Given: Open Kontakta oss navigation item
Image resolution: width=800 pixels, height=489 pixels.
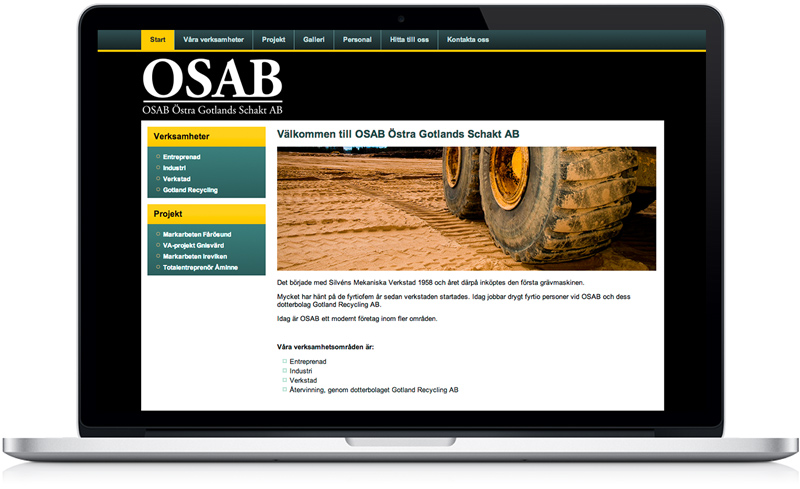Looking at the screenshot, I should pyautogui.click(x=468, y=40).
